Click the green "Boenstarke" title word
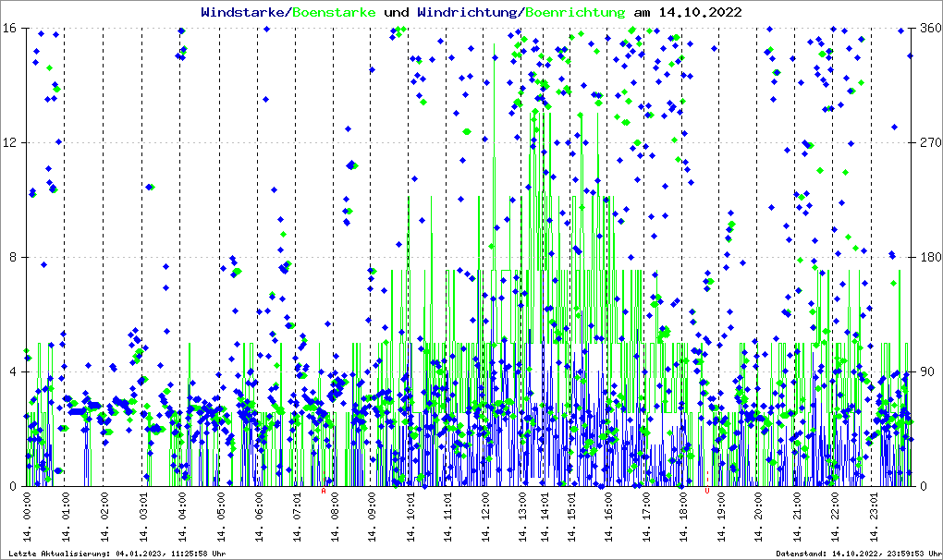This screenshot has width=943, height=560. click(x=335, y=12)
